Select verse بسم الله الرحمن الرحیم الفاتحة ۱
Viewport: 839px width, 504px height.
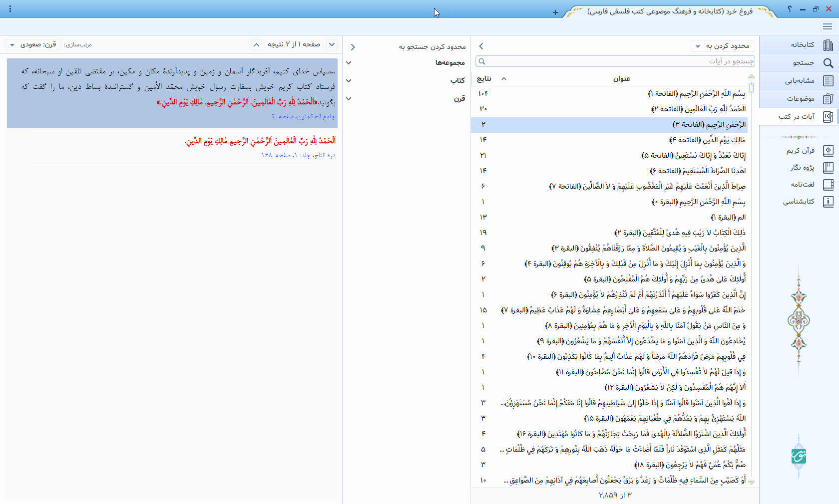609,93
